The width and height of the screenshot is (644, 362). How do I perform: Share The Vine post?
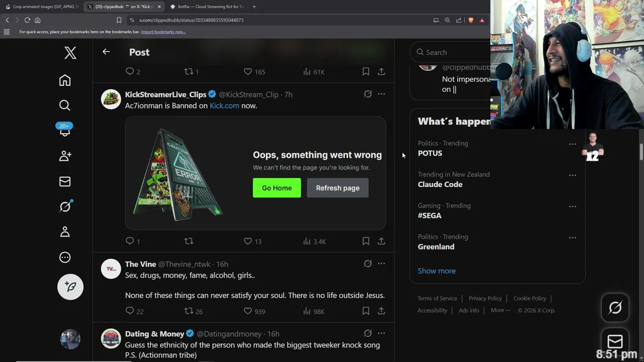(381, 311)
